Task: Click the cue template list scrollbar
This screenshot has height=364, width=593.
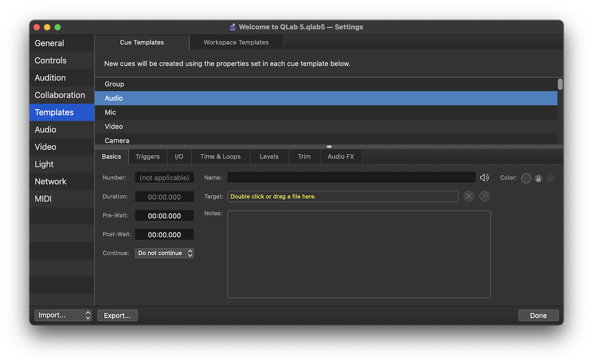Action: (x=560, y=84)
